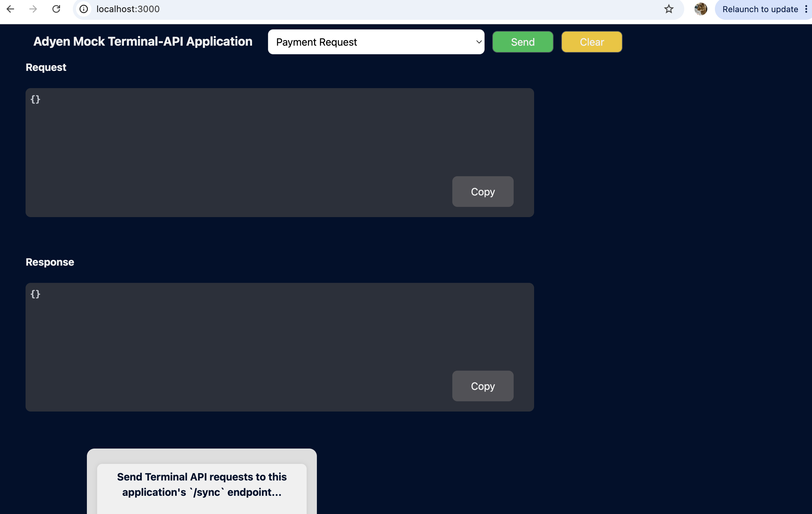
Task: Open the Chrome profile avatar
Action: pyautogui.click(x=701, y=9)
